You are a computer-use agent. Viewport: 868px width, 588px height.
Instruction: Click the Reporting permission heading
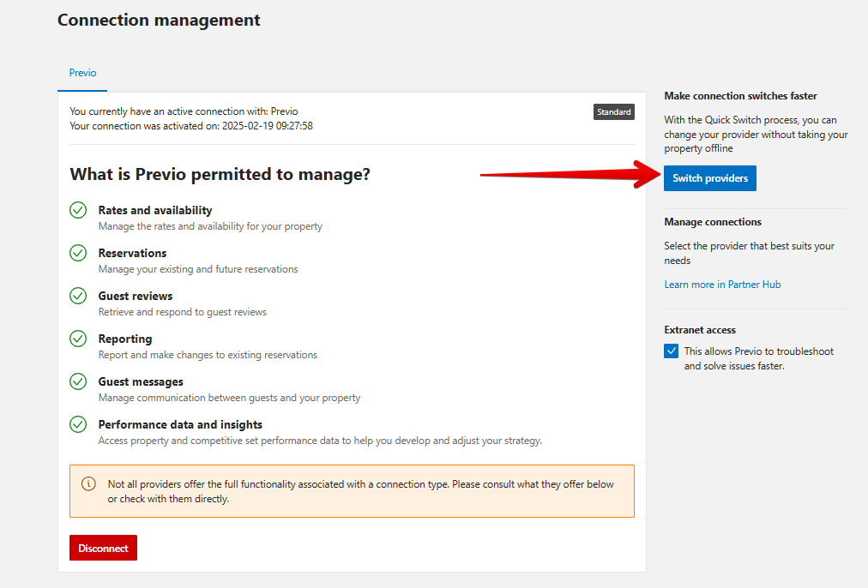[x=125, y=339]
